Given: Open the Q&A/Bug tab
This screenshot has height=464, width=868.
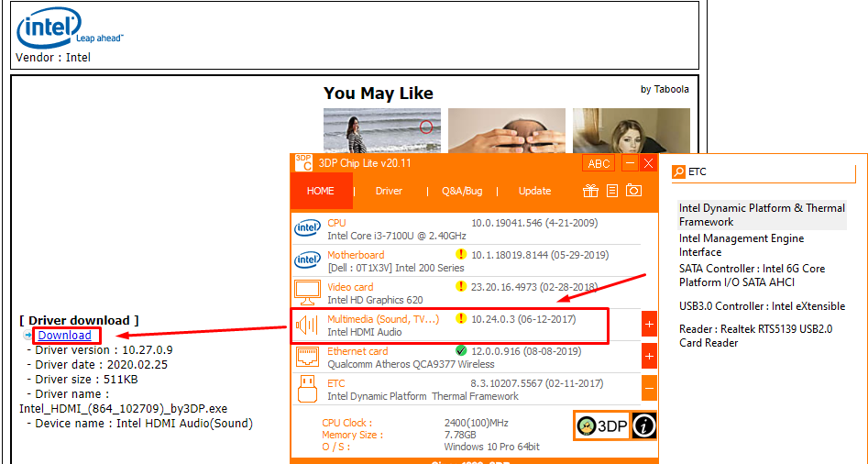Looking at the screenshot, I should click(x=462, y=191).
